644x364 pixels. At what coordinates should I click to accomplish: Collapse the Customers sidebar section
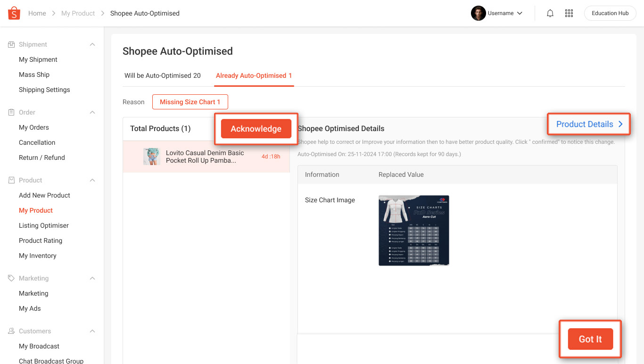click(x=92, y=331)
